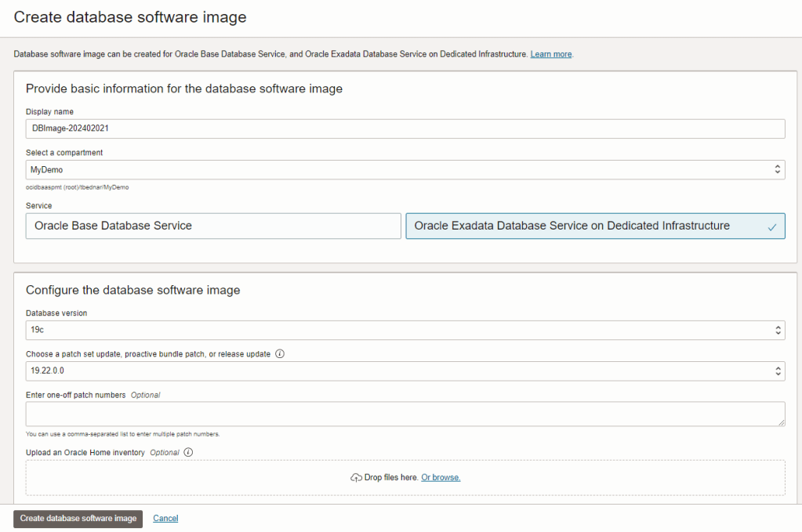Click checkmark icon on the Exadata service tile
802x532 pixels.
pyautogui.click(x=771, y=226)
